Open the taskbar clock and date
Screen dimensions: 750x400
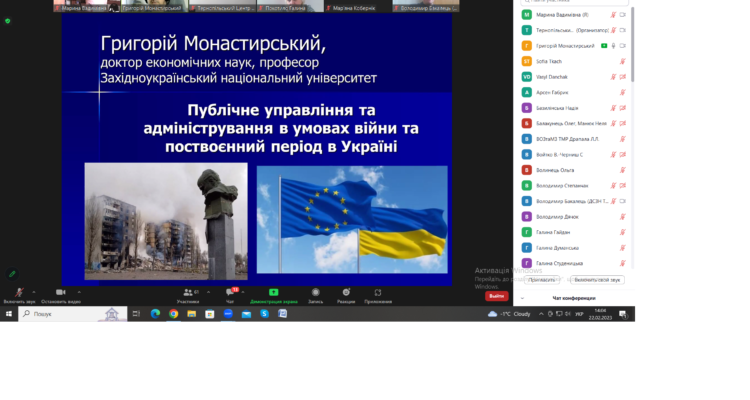(x=601, y=314)
